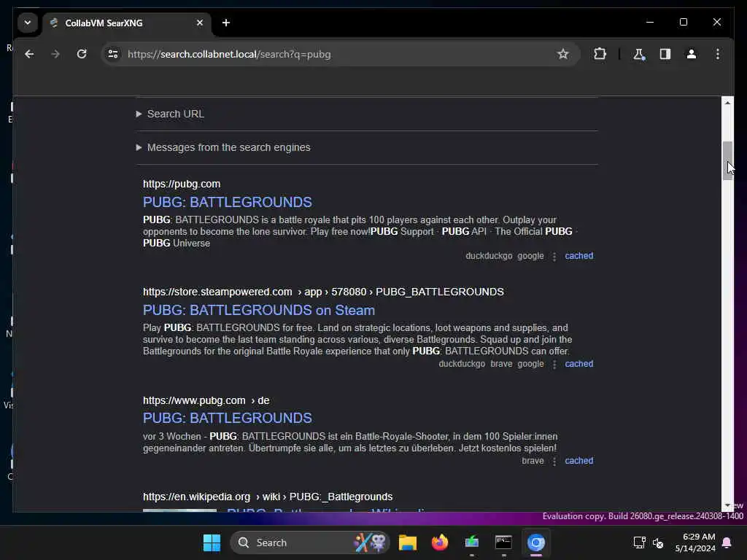The height and width of the screenshot is (560, 747).
Task: Open cached version of pubg.com result
Action: [x=578, y=256]
